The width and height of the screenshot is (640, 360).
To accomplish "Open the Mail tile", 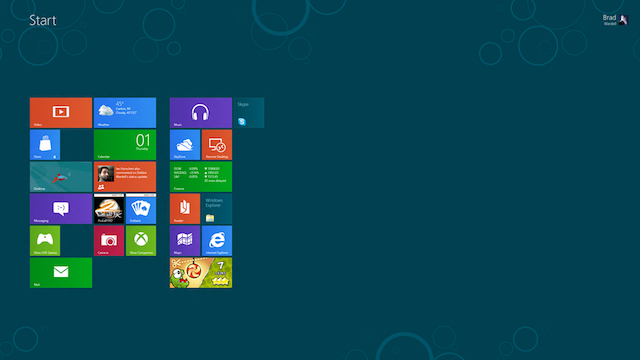I will pyautogui.click(x=61, y=273).
